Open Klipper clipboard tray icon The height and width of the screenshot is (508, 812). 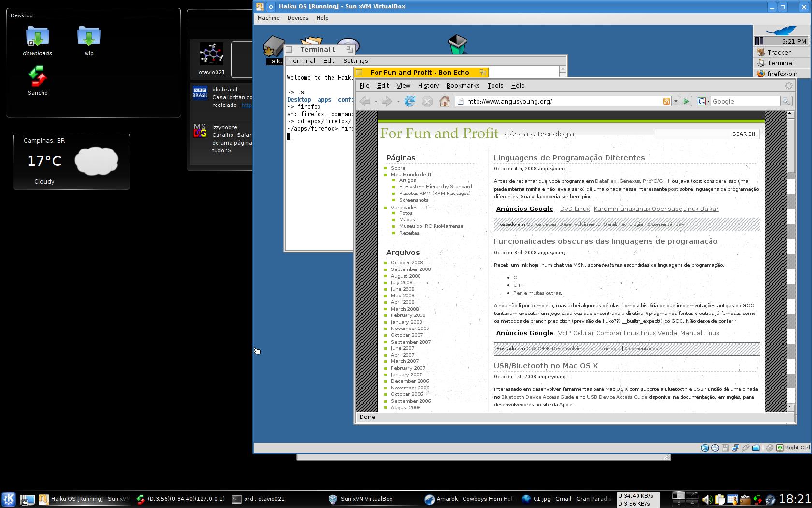[720, 500]
